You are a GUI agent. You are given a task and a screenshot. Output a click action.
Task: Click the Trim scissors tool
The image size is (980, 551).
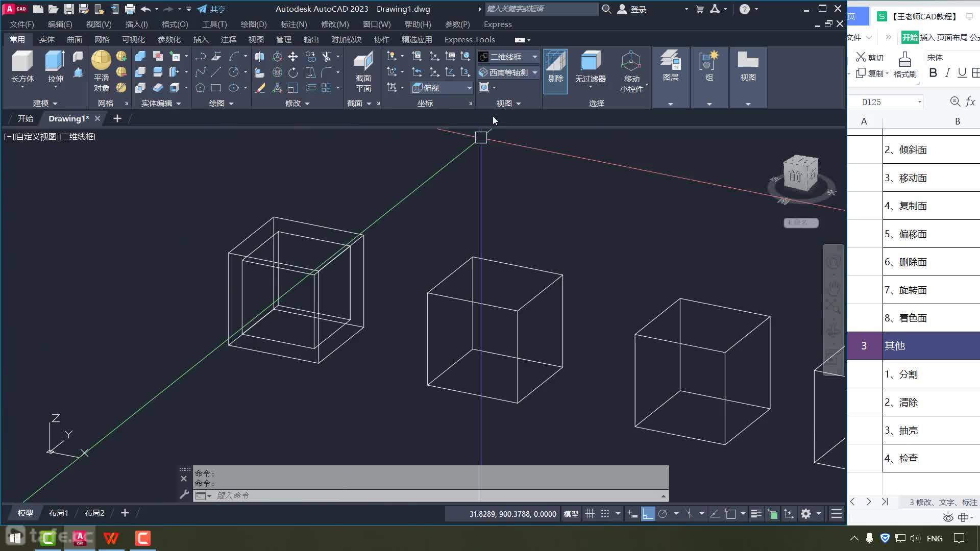tap(326, 57)
